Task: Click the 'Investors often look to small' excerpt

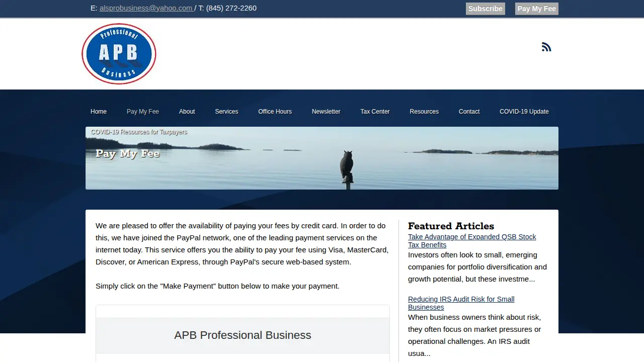Action: (x=477, y=267)
